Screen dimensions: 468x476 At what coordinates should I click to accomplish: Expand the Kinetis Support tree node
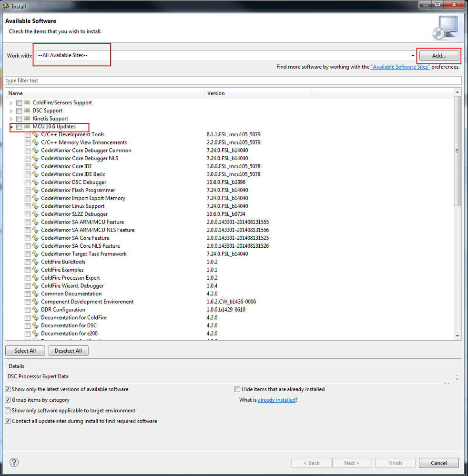[11, 119]
